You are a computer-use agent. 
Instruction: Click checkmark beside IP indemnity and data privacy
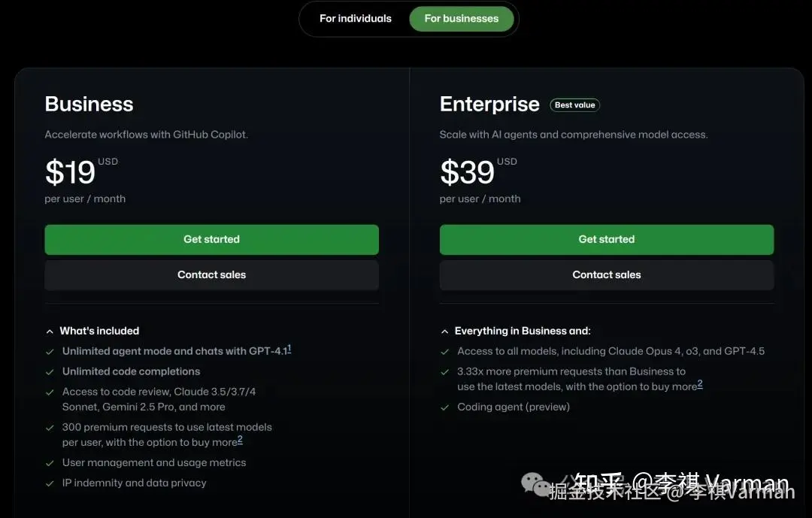(x=50, y=483)
